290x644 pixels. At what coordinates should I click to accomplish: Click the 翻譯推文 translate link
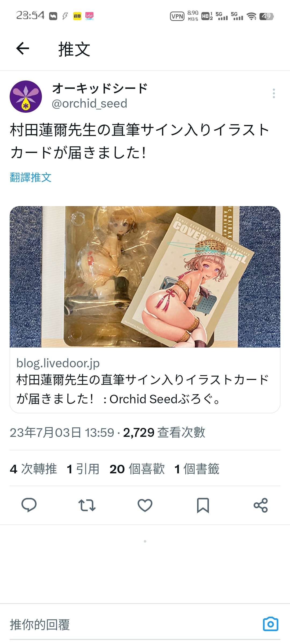[x=31, y=177]
